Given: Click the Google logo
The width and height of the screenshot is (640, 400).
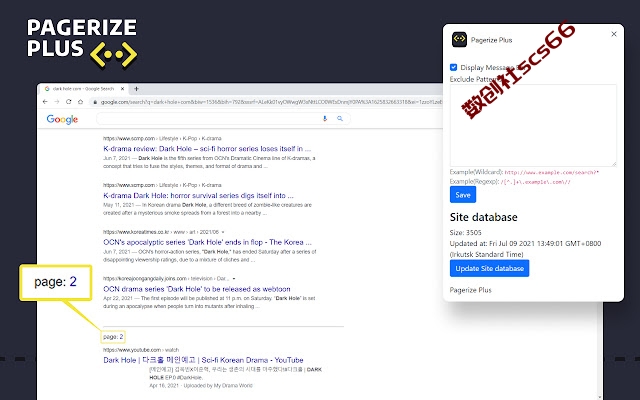Looking at the screenshot, I should (62, 119).
